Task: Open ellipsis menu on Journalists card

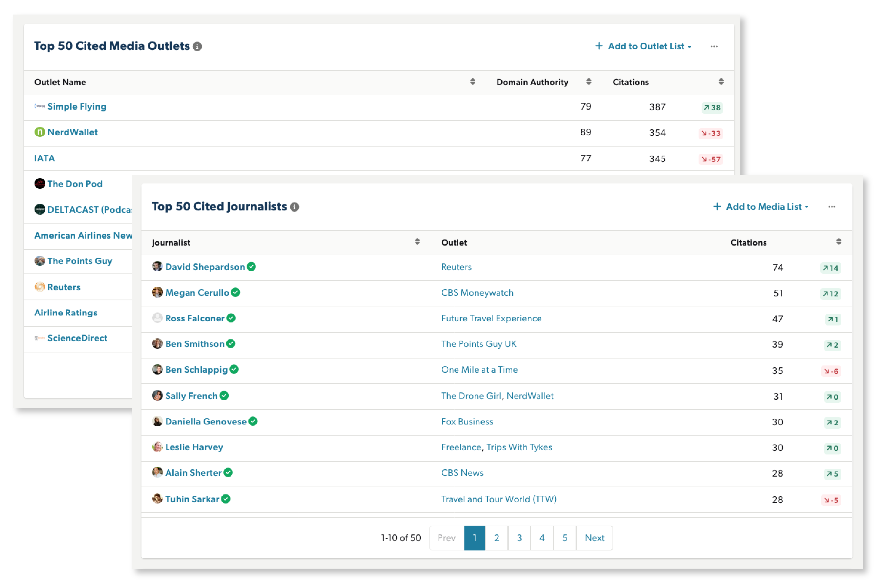Action: point(832,207)
